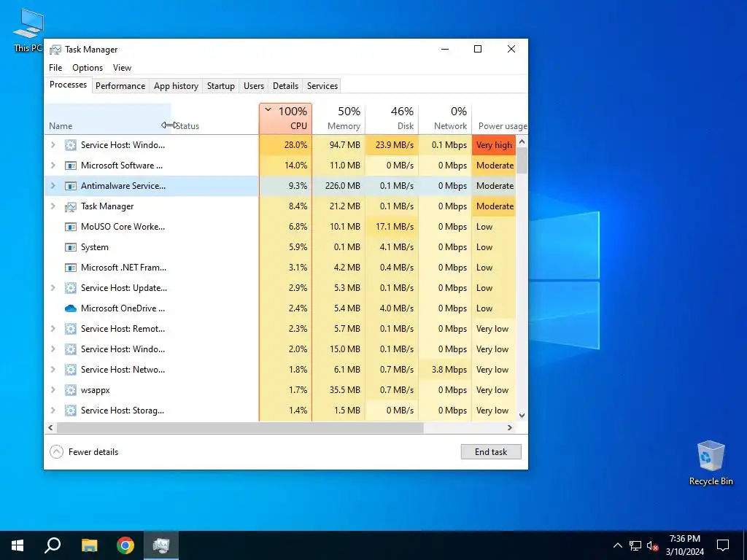This screenshot has width=747, height=560.
Task: Sort by the Disk column header
Action: click(x=392, y=119)
